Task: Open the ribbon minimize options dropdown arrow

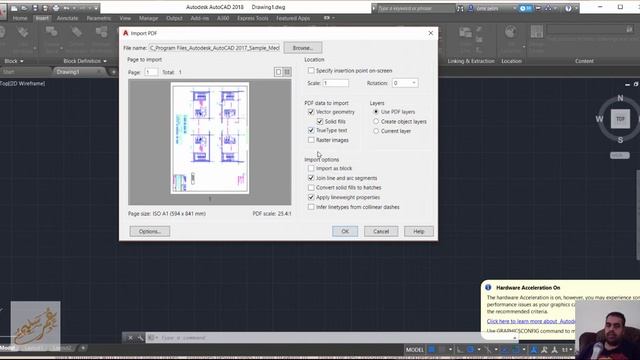Action: 333,18
